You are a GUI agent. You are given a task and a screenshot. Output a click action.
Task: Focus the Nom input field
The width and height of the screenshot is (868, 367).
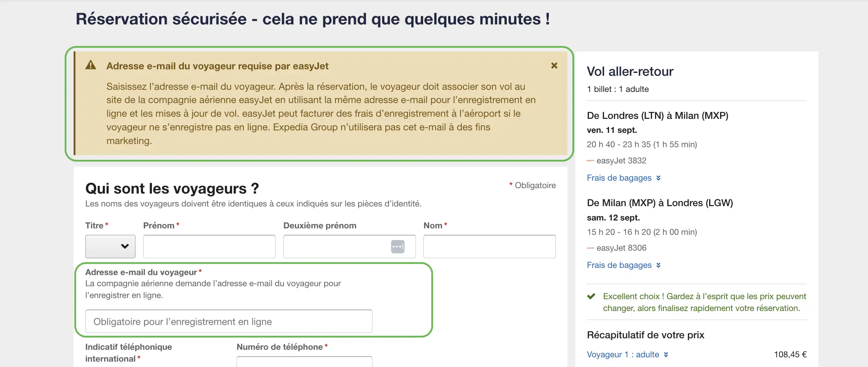(x=489, y=246)
